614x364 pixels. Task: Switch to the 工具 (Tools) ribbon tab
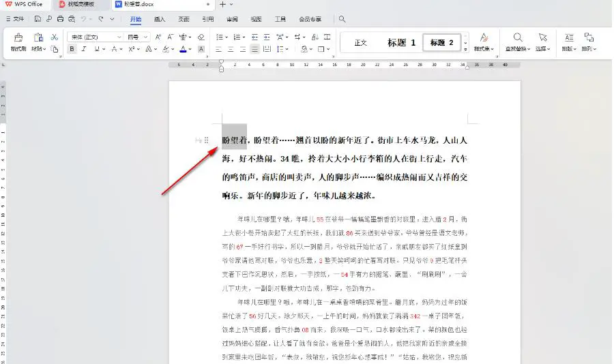[x=280, y=19]
